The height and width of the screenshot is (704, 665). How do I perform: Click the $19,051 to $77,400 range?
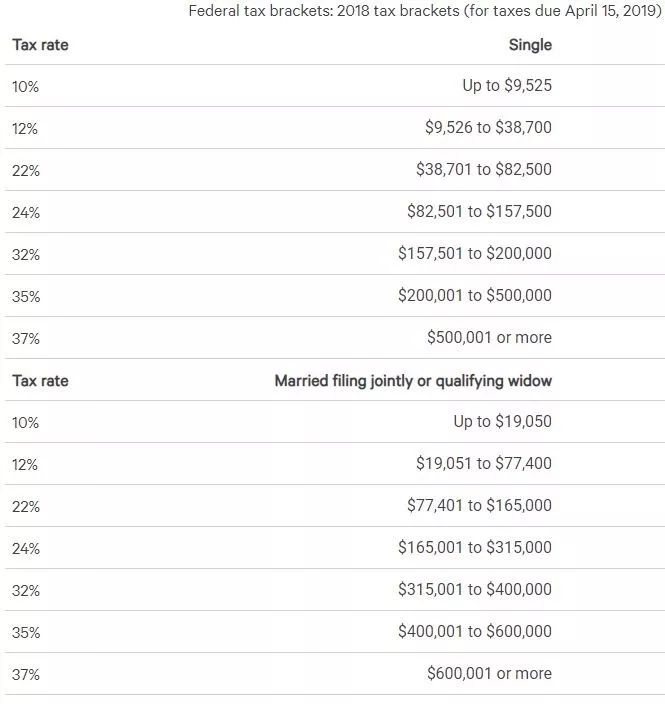tap(483, 464)
